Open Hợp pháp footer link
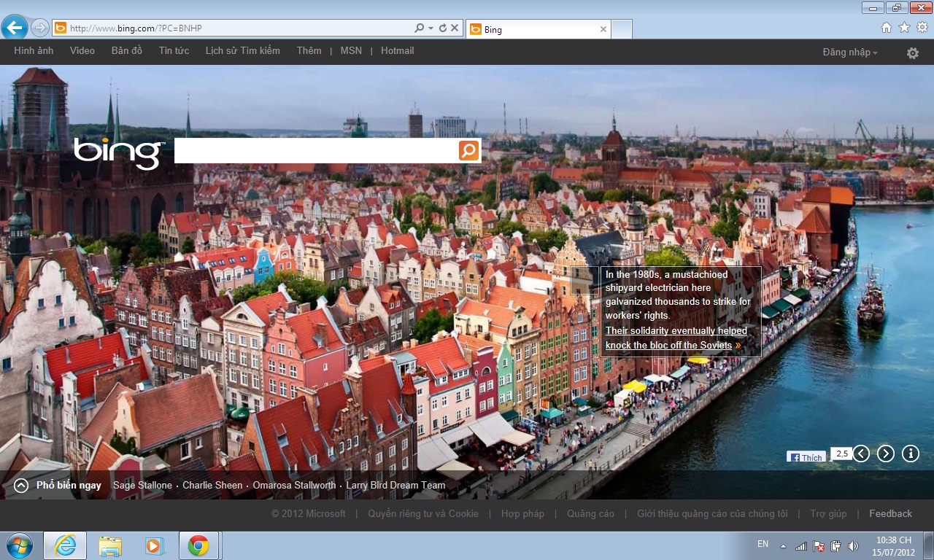Screen dimensions: 934x560 522,514
